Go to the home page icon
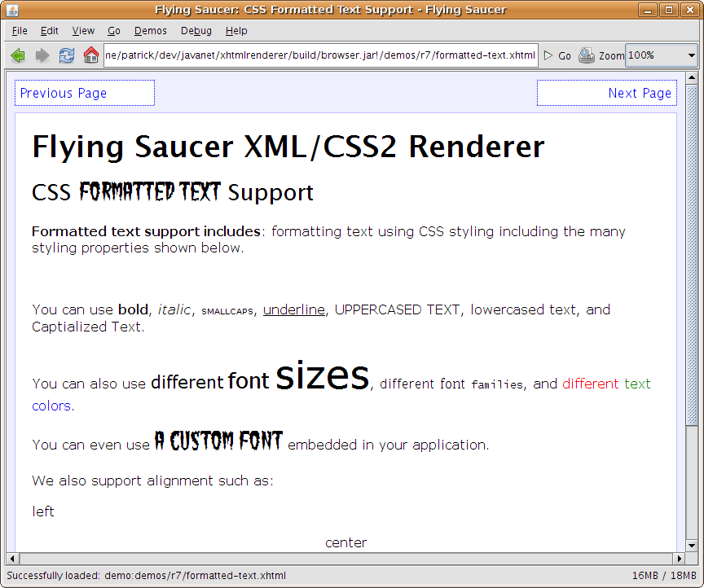Image resolution: width=704 pixels, height=588 pixels. pyautogui.click(x=90, y=55)
